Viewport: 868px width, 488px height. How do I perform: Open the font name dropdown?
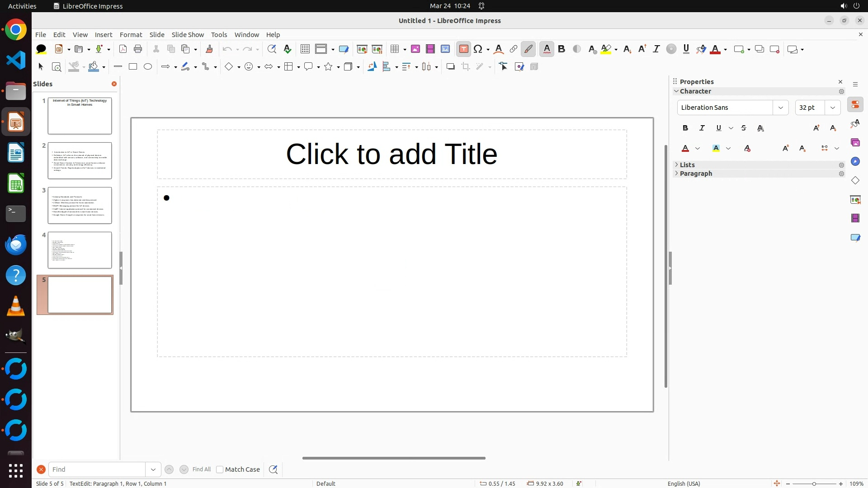tap(780, 108)
